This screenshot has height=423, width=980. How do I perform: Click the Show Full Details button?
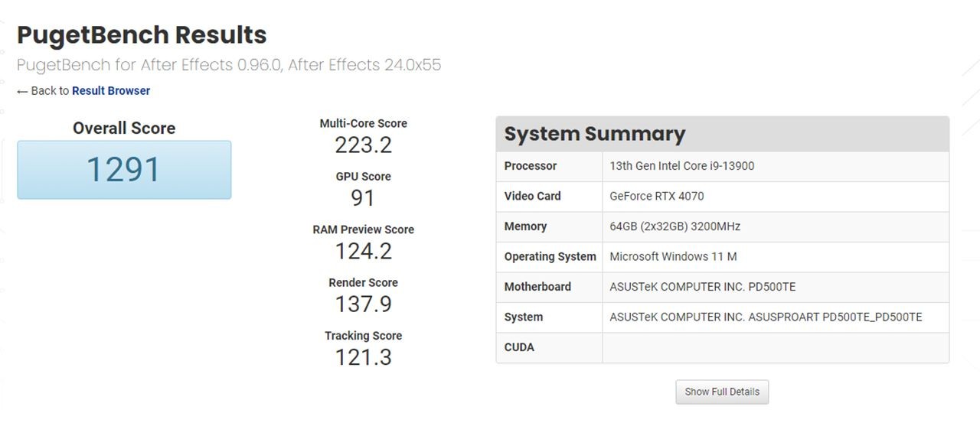[722, 392]
